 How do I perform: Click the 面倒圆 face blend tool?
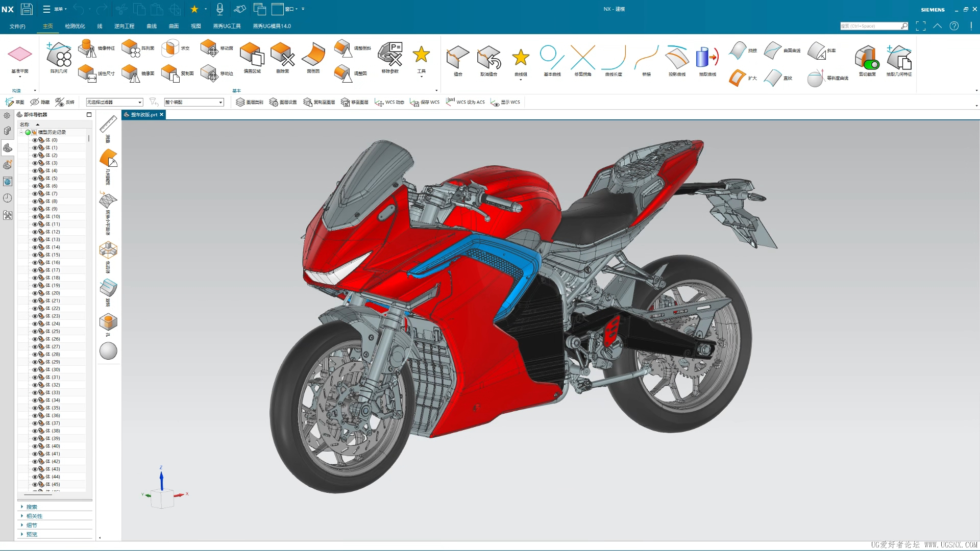(313, 55)
